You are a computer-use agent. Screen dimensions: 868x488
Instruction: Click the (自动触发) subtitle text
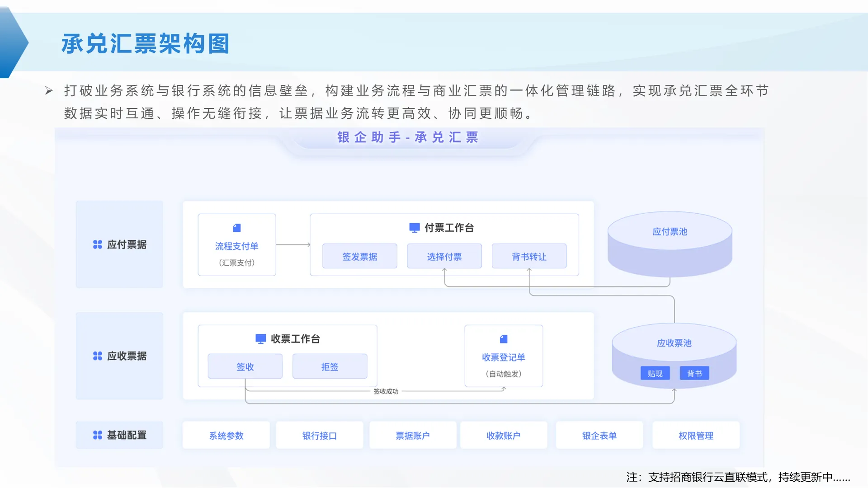pyautogui.click(x=504, y=374)
